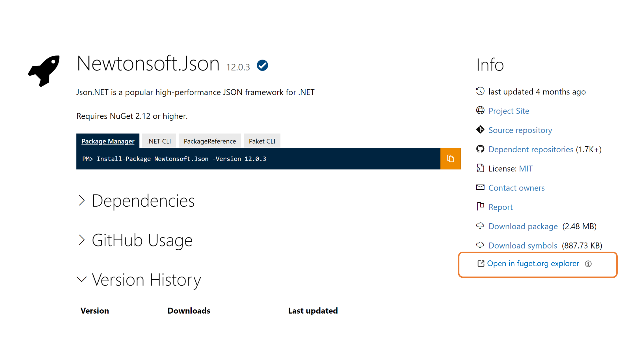
Task: Open the Contact owners link
Action: 517,188
